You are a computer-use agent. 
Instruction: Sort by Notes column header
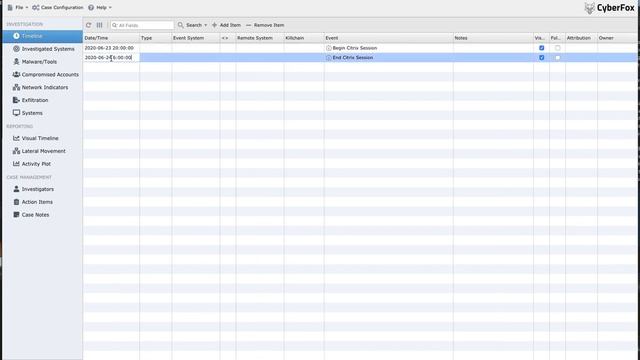(x=493, y=38)
